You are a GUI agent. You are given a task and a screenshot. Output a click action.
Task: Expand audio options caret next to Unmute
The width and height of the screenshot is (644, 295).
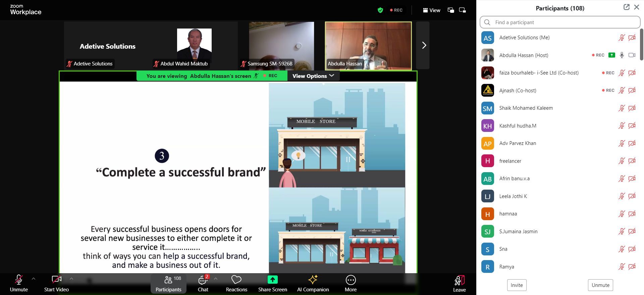(x=34, y=279)
